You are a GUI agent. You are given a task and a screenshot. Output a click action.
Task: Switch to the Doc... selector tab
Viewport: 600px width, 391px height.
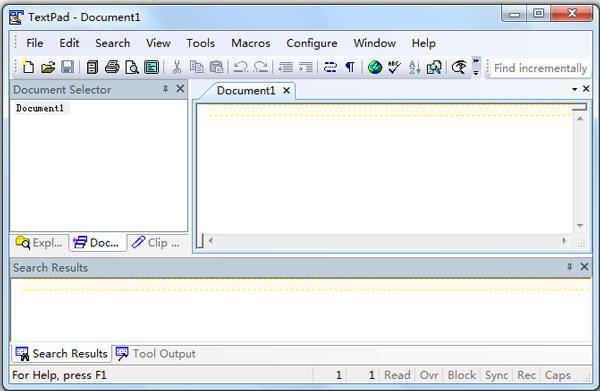coord(97,243)
